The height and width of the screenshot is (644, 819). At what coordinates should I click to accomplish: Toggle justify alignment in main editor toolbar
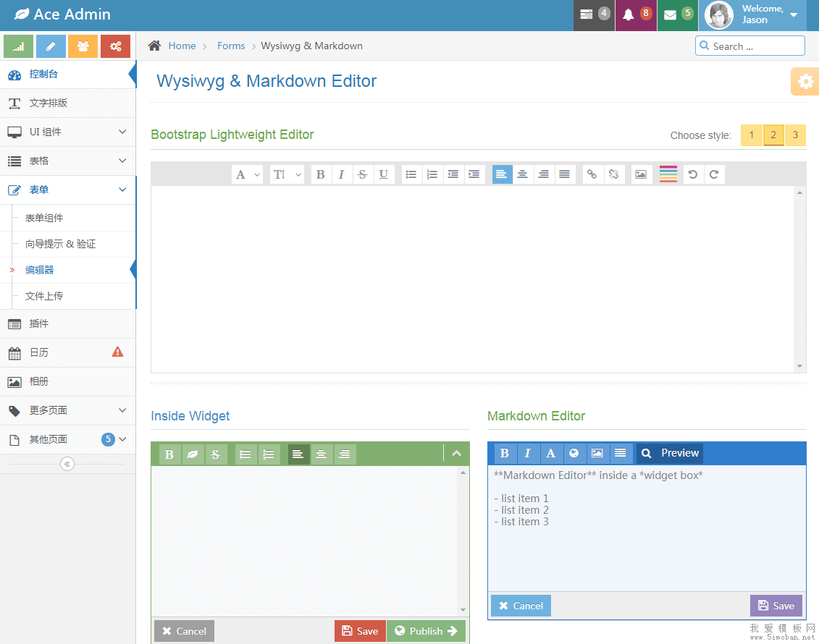[x=564, y=174]
